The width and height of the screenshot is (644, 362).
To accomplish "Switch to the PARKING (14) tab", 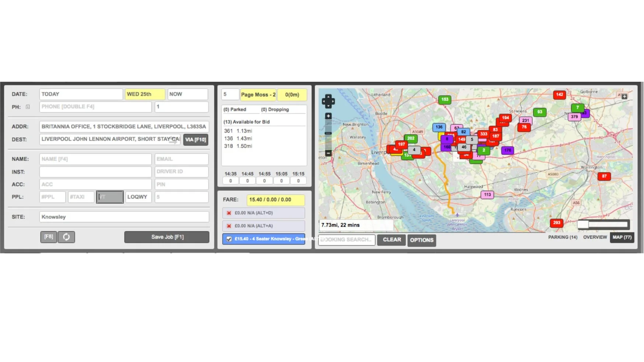I will (x=563, y=237).
